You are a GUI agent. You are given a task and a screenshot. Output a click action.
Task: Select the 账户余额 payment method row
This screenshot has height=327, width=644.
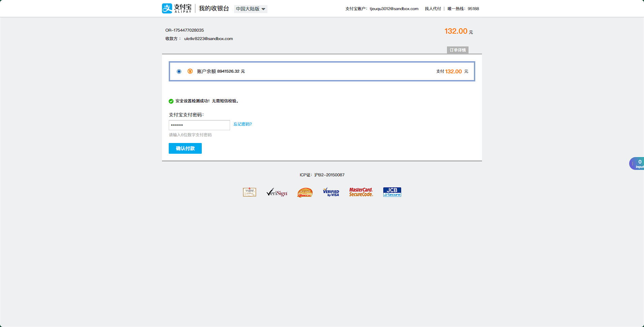tap(322, 71)
